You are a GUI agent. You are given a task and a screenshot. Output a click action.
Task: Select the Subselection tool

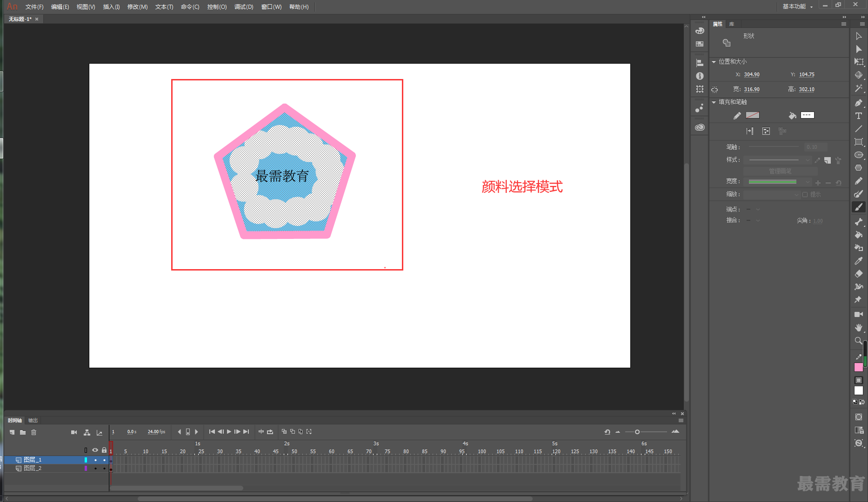(859, 49)
